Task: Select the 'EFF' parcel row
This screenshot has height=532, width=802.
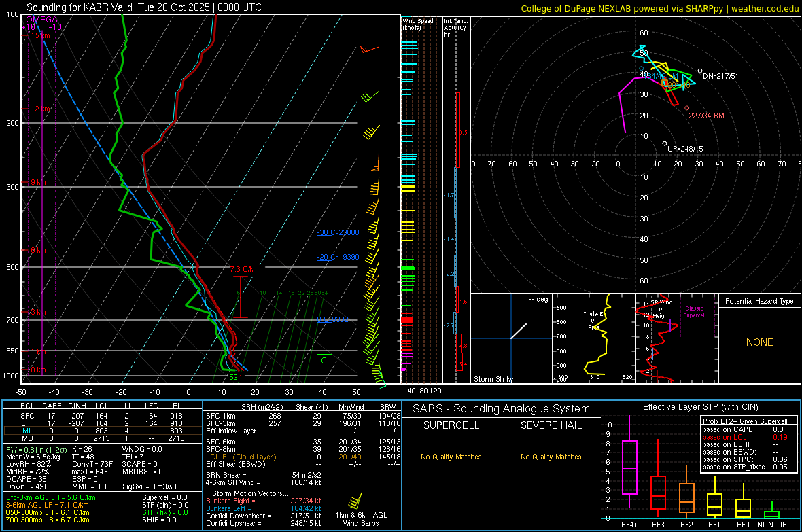Action: (102, 423)
